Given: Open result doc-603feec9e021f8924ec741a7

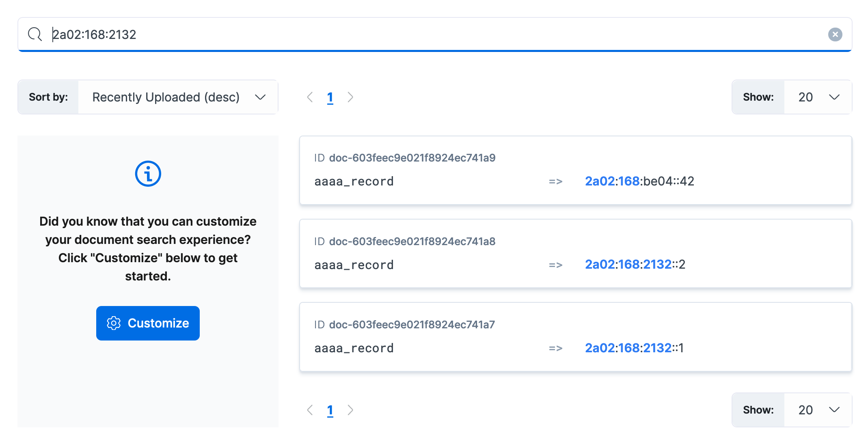Looking at the screenshot, I should tap(412, 325).
